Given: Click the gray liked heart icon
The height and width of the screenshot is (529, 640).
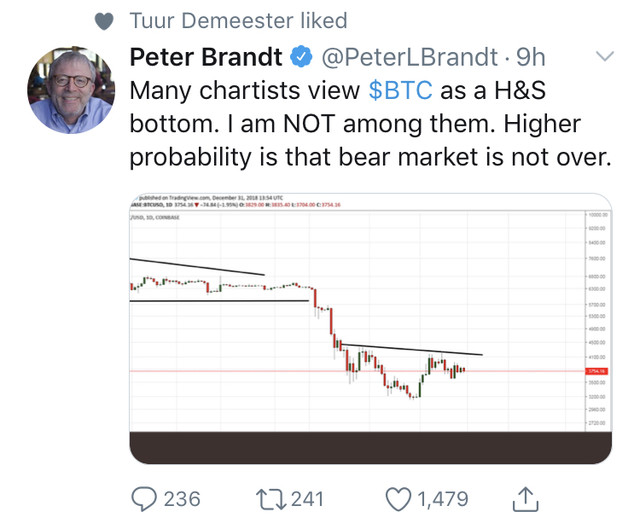Looking at the screenshot, I should 104,21.
